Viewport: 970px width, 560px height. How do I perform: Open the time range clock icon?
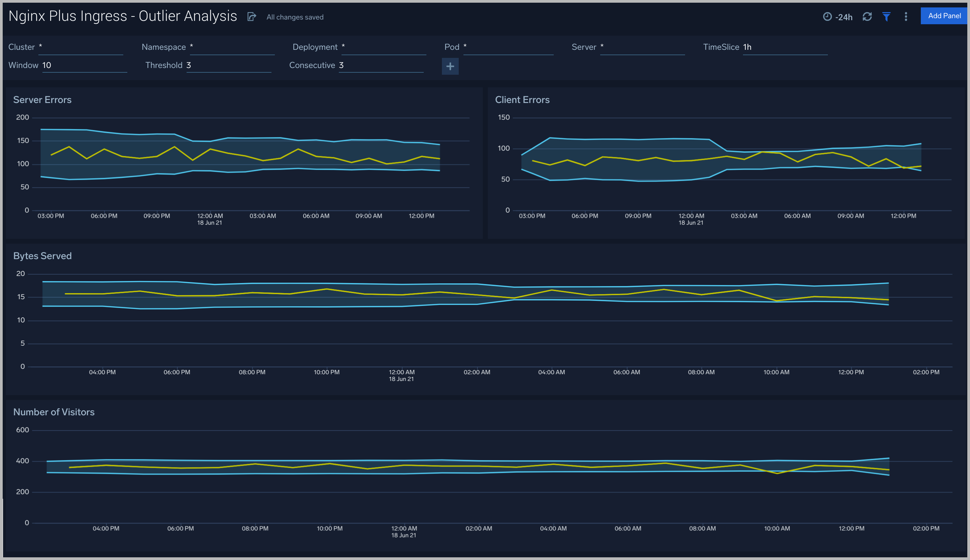click(827, 16)
